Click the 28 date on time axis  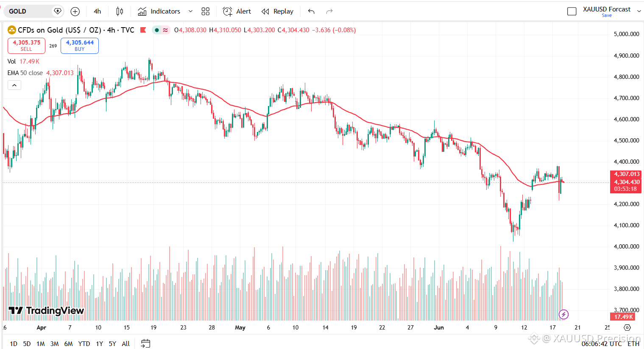[x=212, y=327]
